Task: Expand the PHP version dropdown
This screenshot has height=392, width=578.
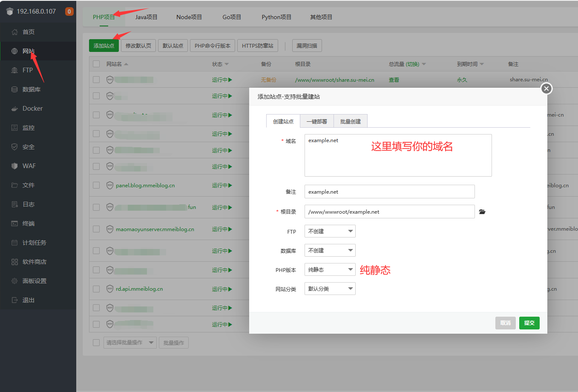Action: pos(330,270)
